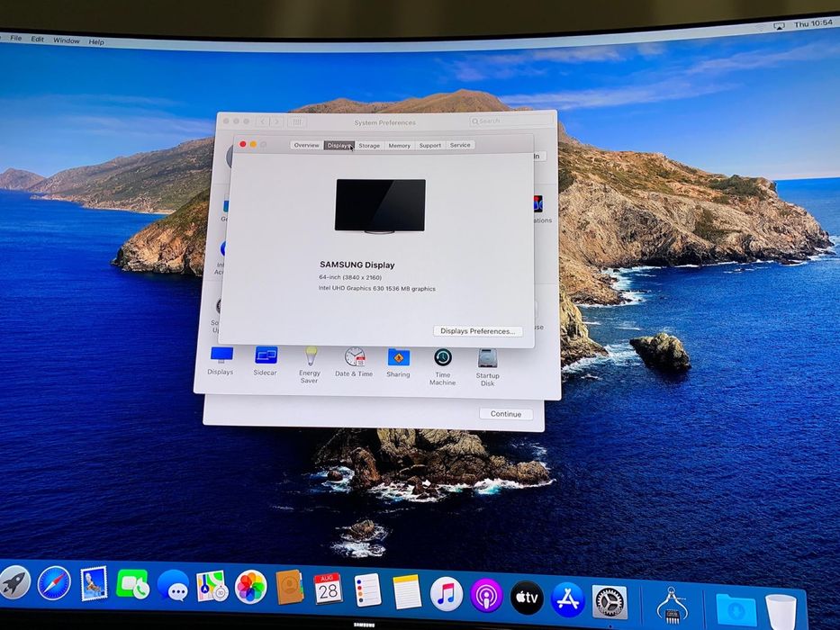Image resolution: width=840 pixels, height=630 pixels.
Task: Open Contacts from the Dock
Action: pyautogui.click(x=290, y=588)
